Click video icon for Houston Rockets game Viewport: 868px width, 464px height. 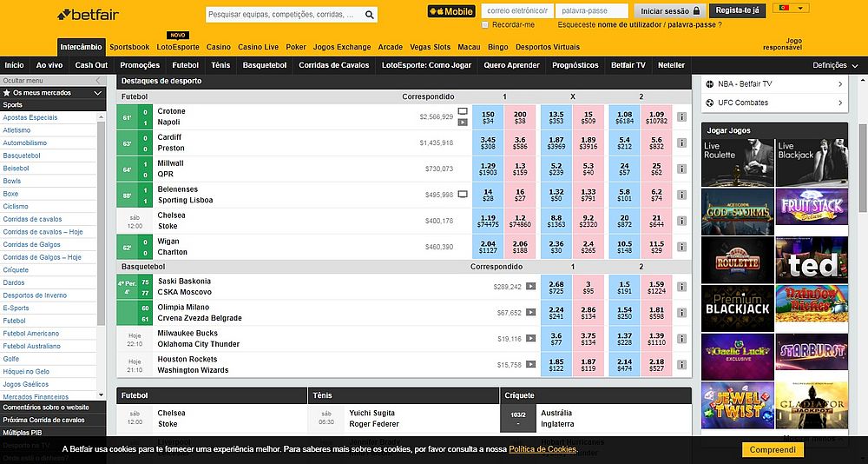coord(531,364)
